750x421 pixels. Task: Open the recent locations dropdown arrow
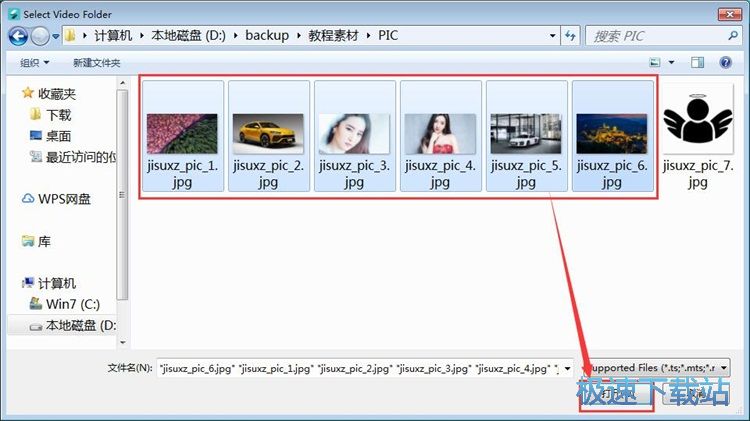[55, 36]
